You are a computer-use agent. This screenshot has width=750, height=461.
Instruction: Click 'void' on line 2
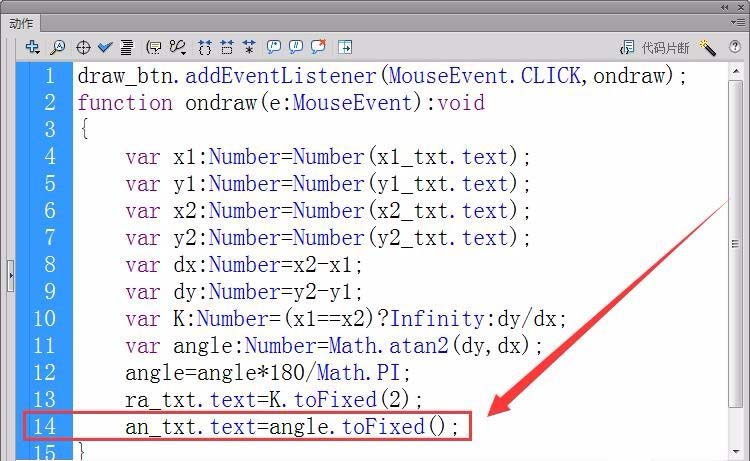461,102
